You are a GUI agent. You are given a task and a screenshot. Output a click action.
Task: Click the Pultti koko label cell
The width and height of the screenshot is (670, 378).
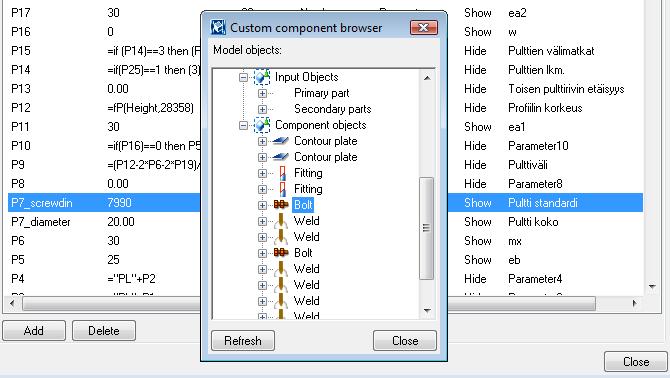[x=533, y=222]
